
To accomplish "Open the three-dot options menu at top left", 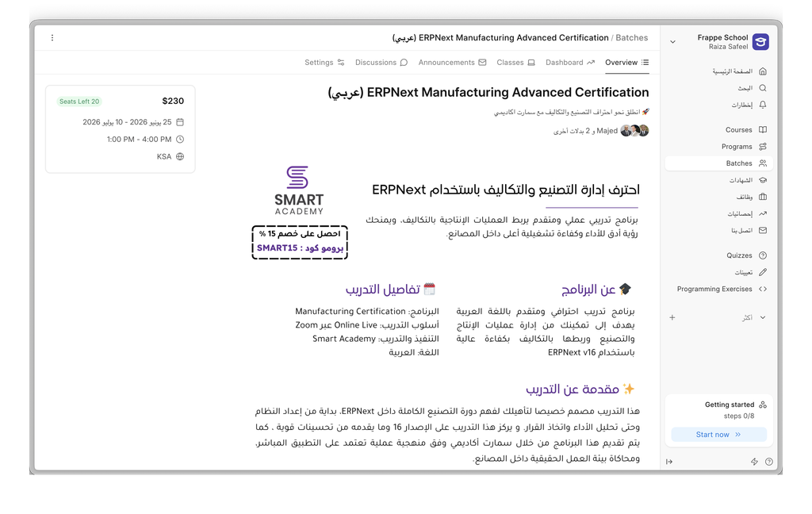I will pyautogui.click(x=52, y=37).
